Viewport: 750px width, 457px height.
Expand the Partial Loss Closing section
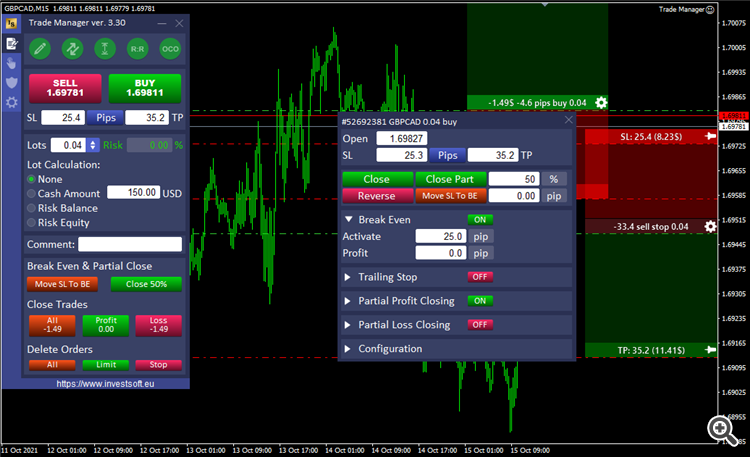(x=348, y=325)
